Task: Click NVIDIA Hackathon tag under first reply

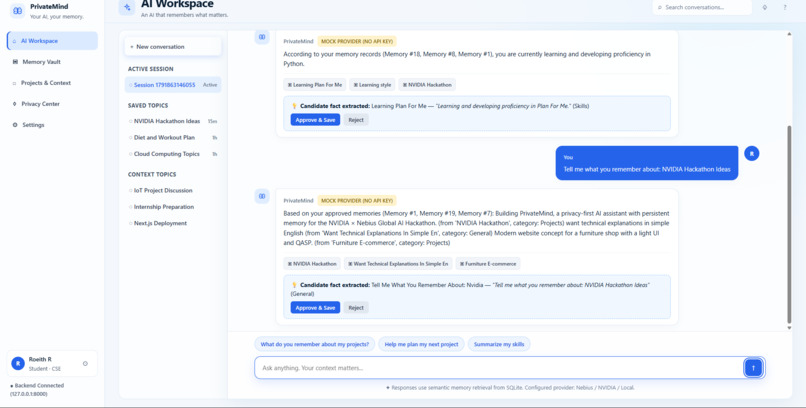Action: coord(427,85)
